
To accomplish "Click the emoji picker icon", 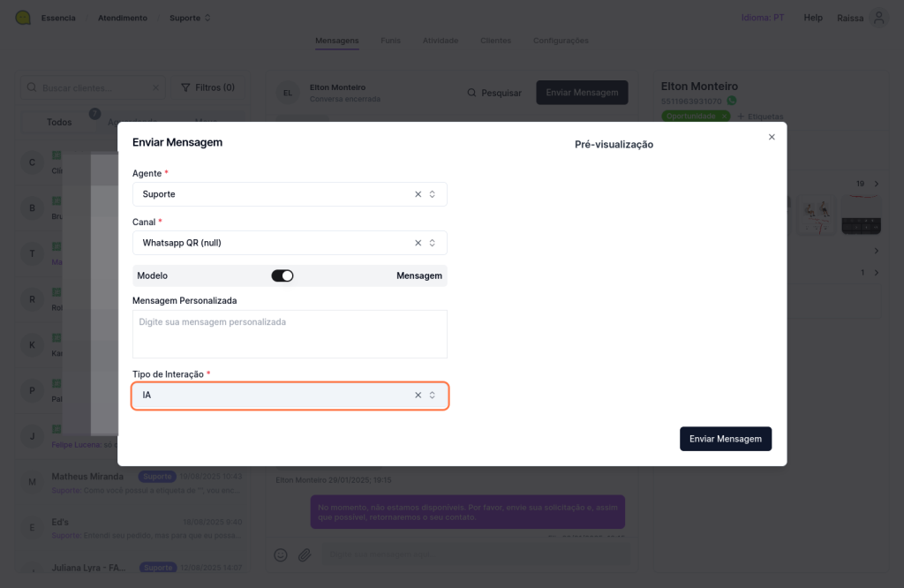I will 281,555.
